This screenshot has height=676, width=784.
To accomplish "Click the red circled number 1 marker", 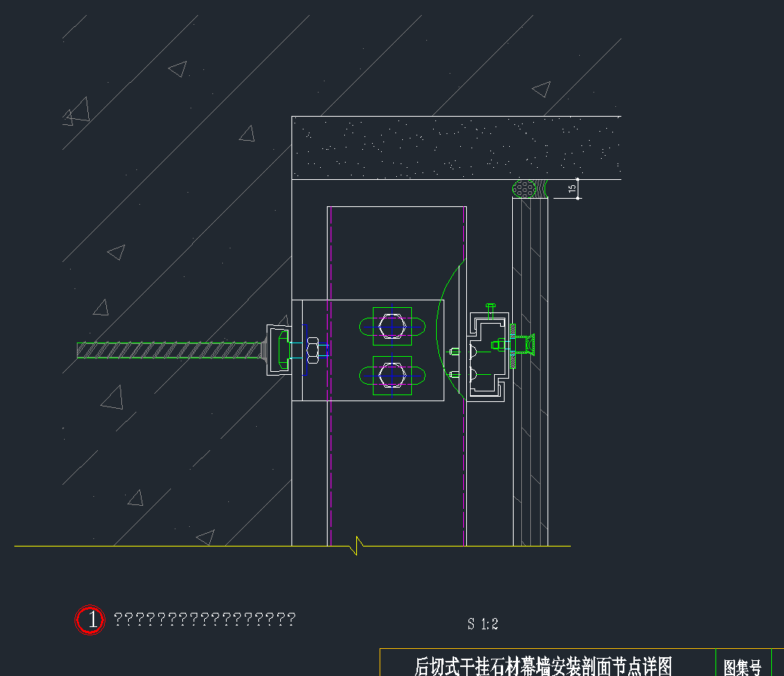I will pyautogui.click(x=90, y=620).
